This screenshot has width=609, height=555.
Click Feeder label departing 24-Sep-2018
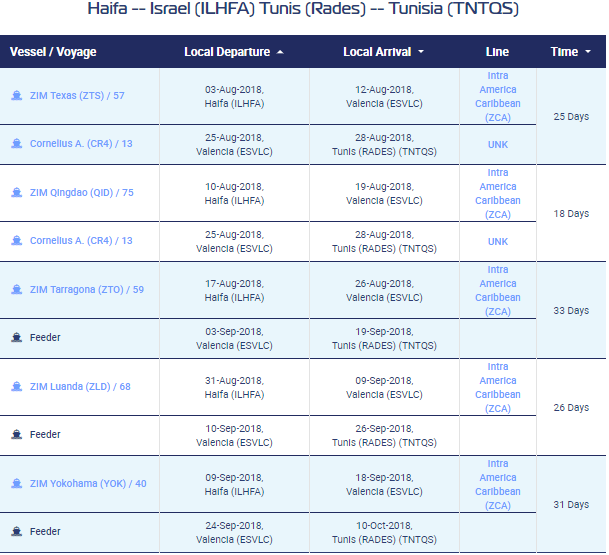45,531
